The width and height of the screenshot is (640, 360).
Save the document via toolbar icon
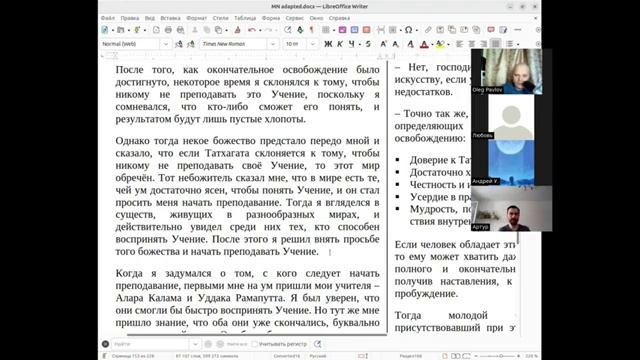137,30
